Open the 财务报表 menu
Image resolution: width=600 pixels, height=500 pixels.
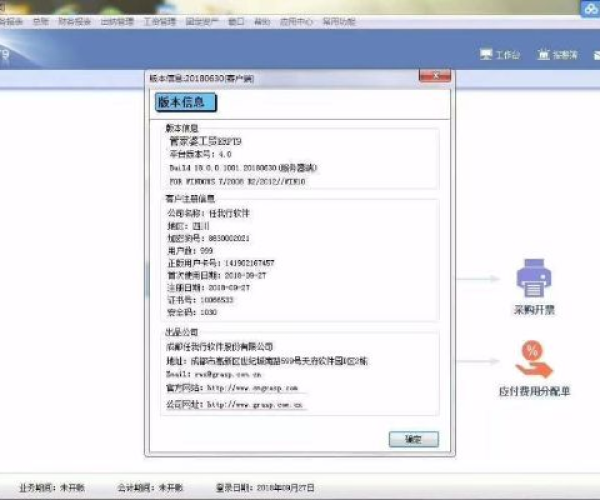[x=75, y=21]
